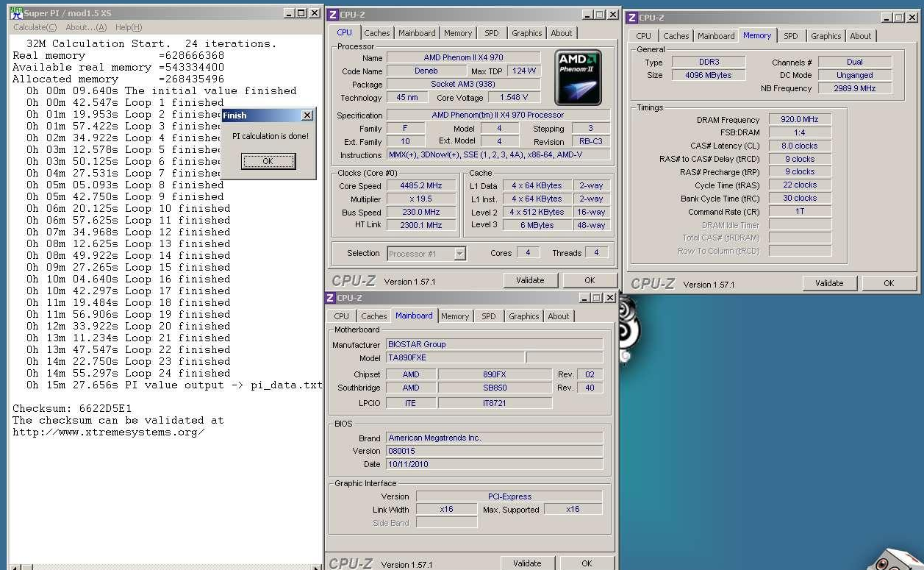Click the CPU-Z Z logo in the CPU window title
The height and width of the screenshot is (570, 924).
(333, 15)
